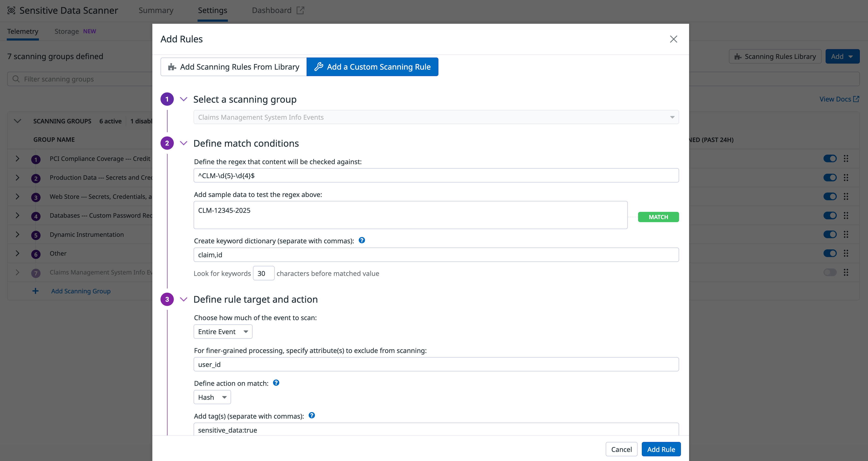The width and height of the screenshot is (868, 461).
Task: Click search icon in Filter scanning groups field
Action: 16,79
